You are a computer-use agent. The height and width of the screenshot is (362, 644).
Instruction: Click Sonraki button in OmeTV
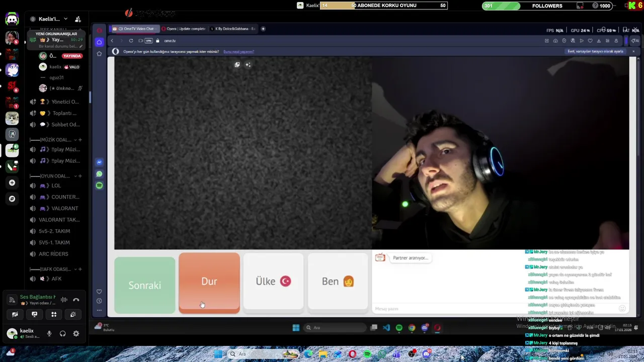coord(144,285)
